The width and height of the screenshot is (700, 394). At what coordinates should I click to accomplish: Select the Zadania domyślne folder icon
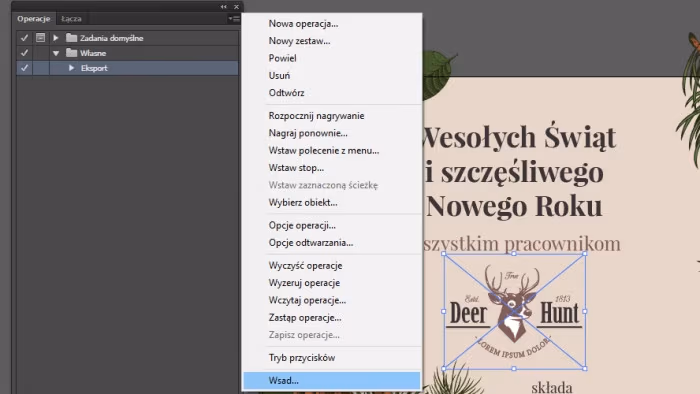71,38
